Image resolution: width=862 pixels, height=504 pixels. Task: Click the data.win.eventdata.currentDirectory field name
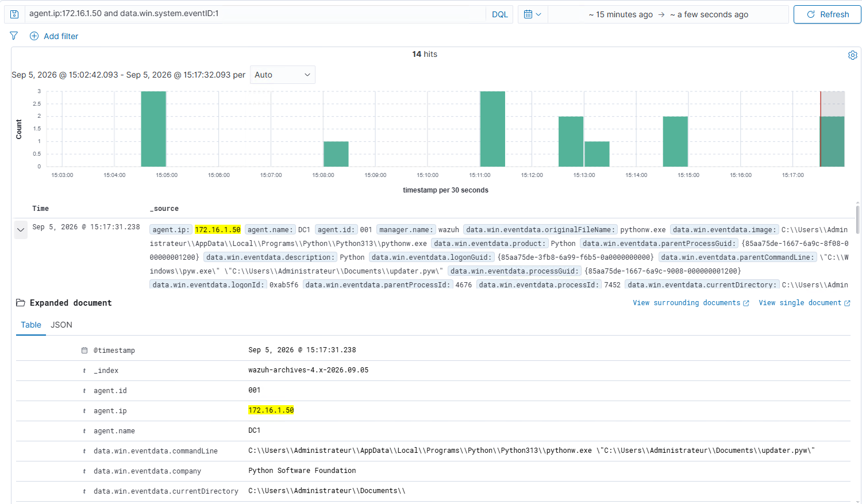[166, 491]
